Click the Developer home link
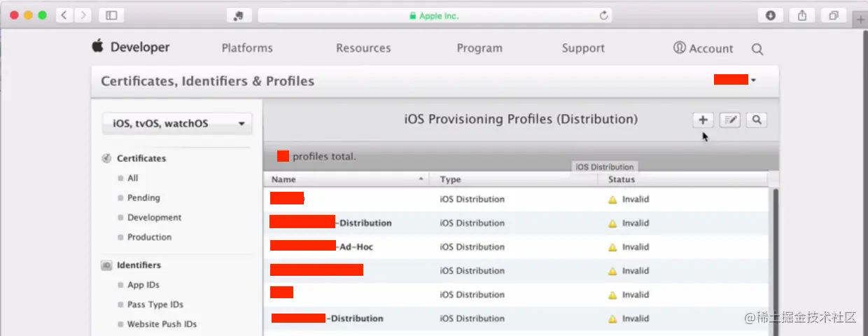Viewport: 868px width, 336px height. [x=140, y=48]
